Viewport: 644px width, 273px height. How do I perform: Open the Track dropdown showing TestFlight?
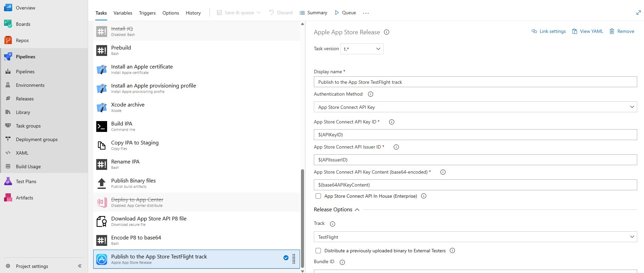pyautogui.click(x=475, y=237)
